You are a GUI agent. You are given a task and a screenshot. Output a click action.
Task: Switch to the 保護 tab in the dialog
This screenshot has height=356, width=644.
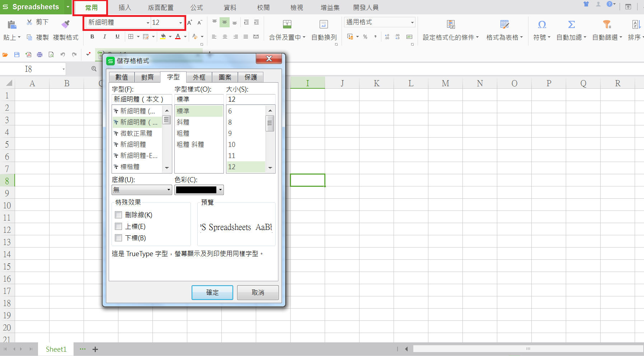coord(251,77)
